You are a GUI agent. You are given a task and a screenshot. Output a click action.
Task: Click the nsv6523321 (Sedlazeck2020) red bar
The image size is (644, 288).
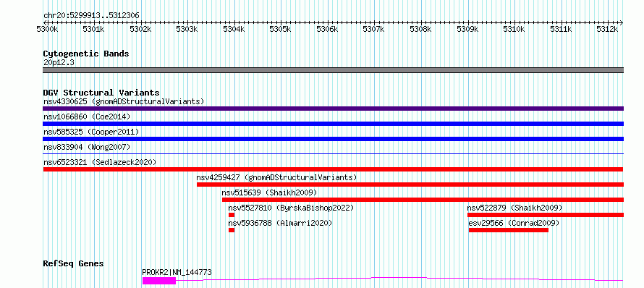[333, 169]
